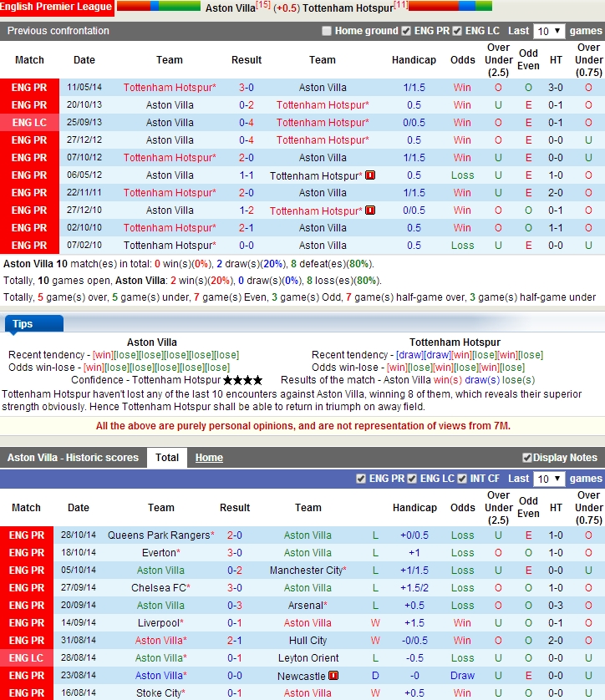The height and width of the screenshot is (700, 605).
Task: Click the 7M personal opinions disclaimer text
Action: point(302,426)
